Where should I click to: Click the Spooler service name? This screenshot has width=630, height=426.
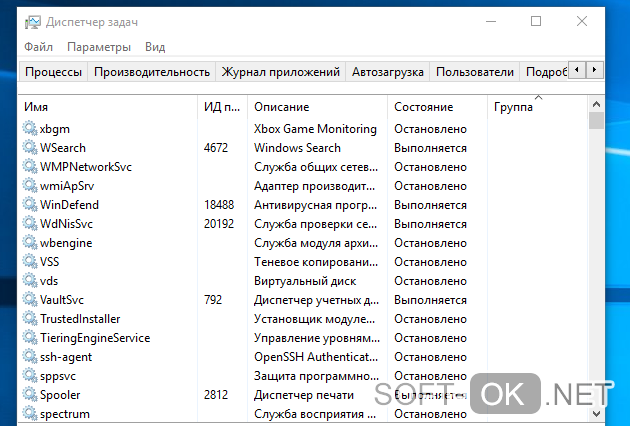[60, 395]
